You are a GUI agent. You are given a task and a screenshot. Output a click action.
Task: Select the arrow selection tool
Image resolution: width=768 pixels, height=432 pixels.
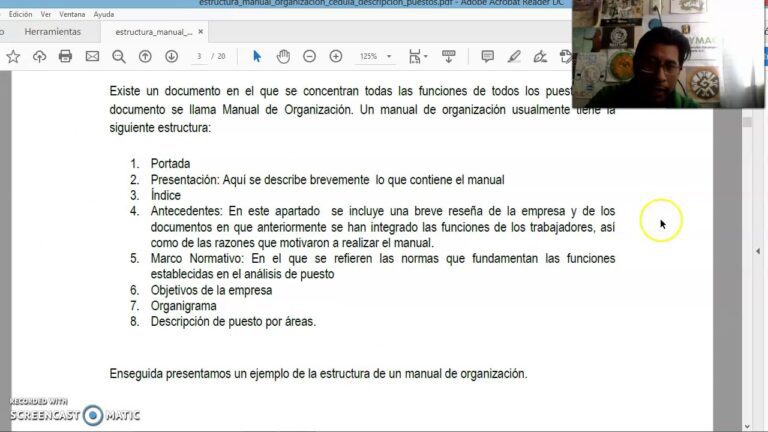coord(257,57)
